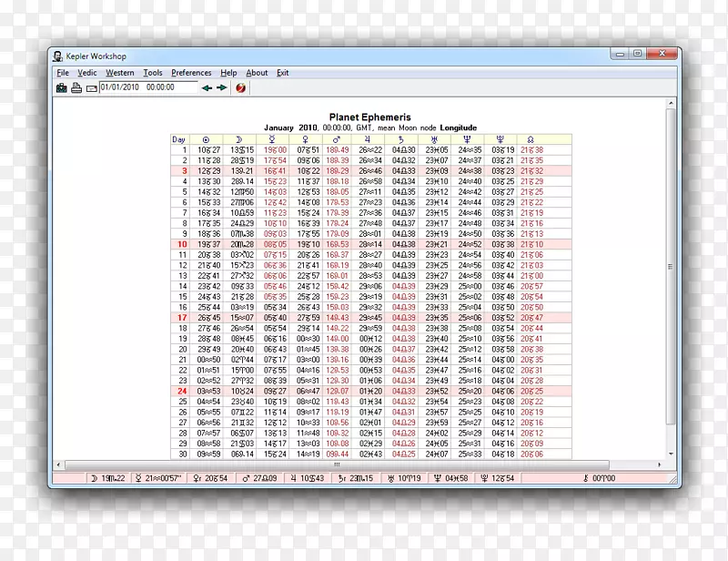Screen dimensions: 728x561
Task: Click the printer icon in toolbar
Action: tap(76, 88)
